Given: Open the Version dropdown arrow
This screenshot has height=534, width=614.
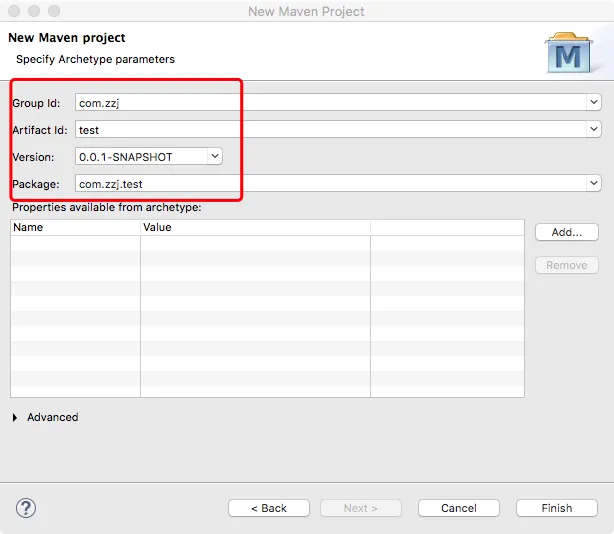Looking at the screenshot, I should click(215, 156).
